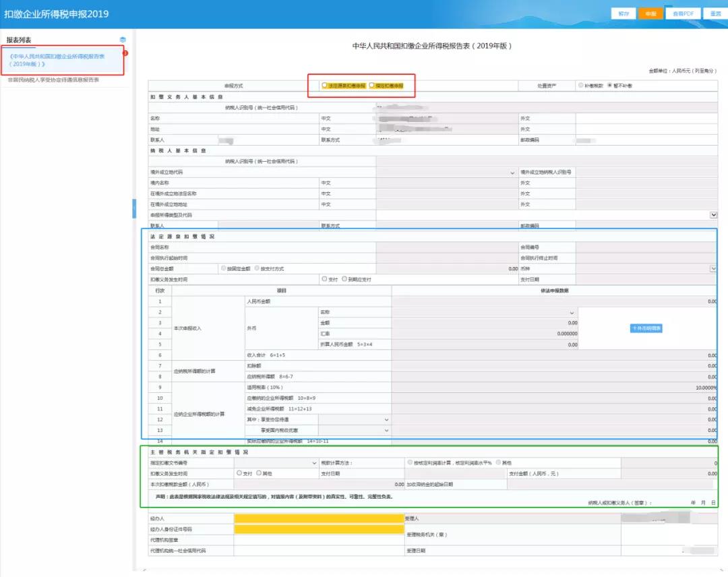Choose the 补缴税款 radio button
The image size is (728, 577).
click(x=581, y=86)
